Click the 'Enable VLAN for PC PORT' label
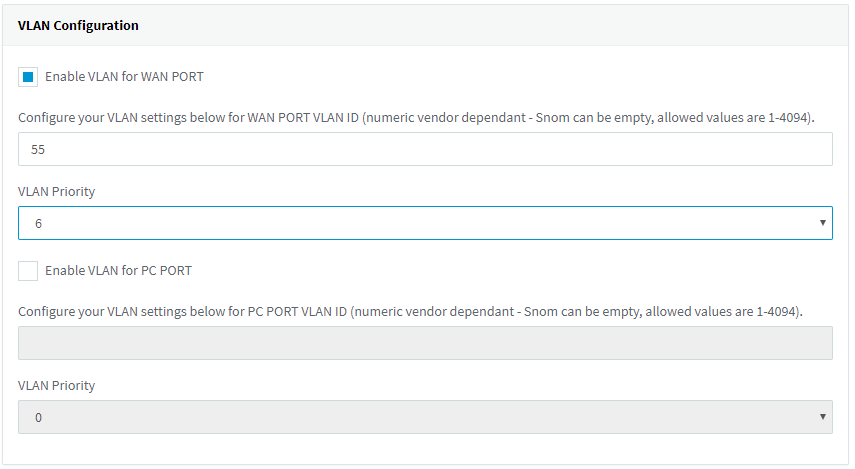 click(118, 271)
